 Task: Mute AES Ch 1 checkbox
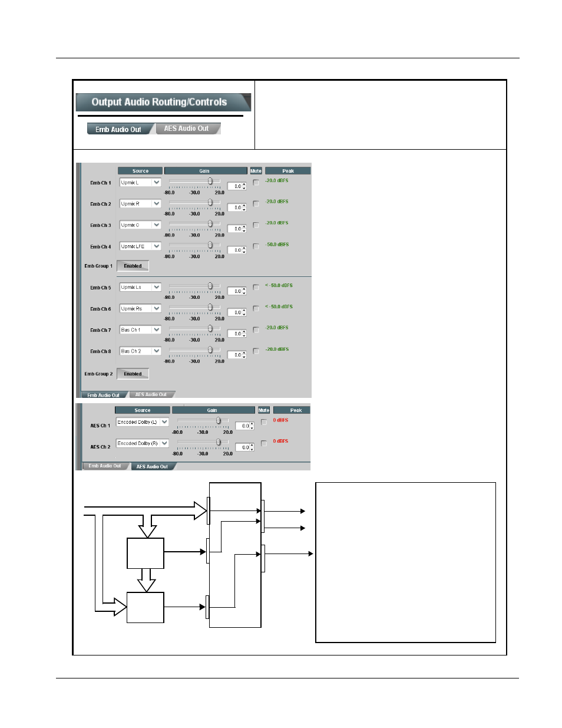(264, 422)
